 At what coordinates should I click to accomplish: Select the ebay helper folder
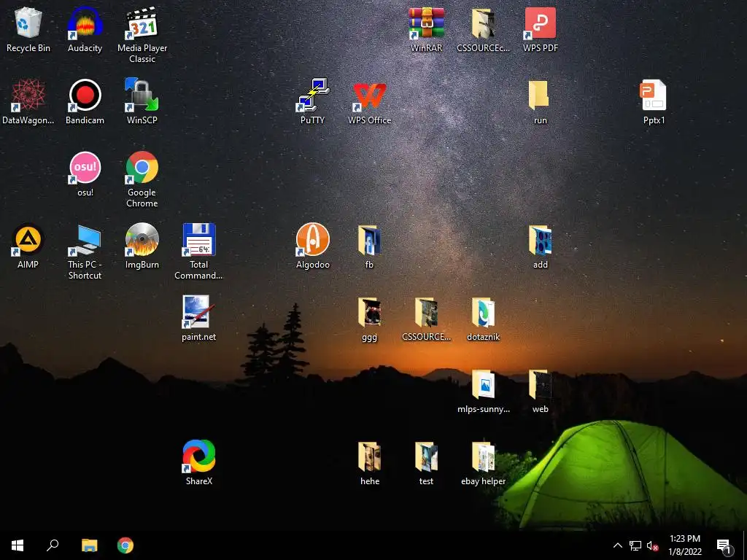(x=483, y=462)
